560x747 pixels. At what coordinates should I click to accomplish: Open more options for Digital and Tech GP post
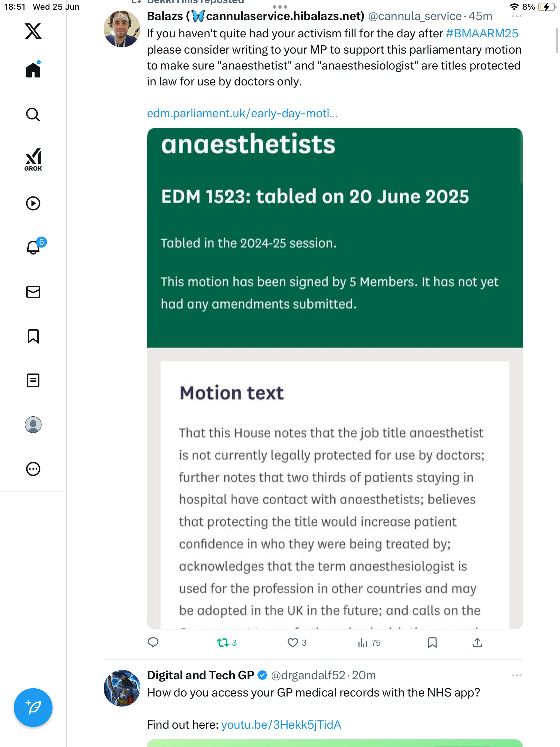pos(516,675)
